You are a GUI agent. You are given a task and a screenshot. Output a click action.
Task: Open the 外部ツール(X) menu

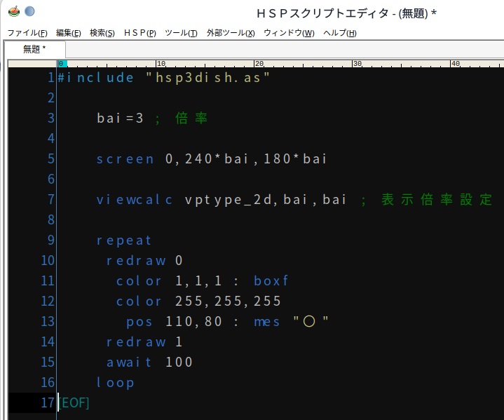pyautogui.click(x=231, y=33)
